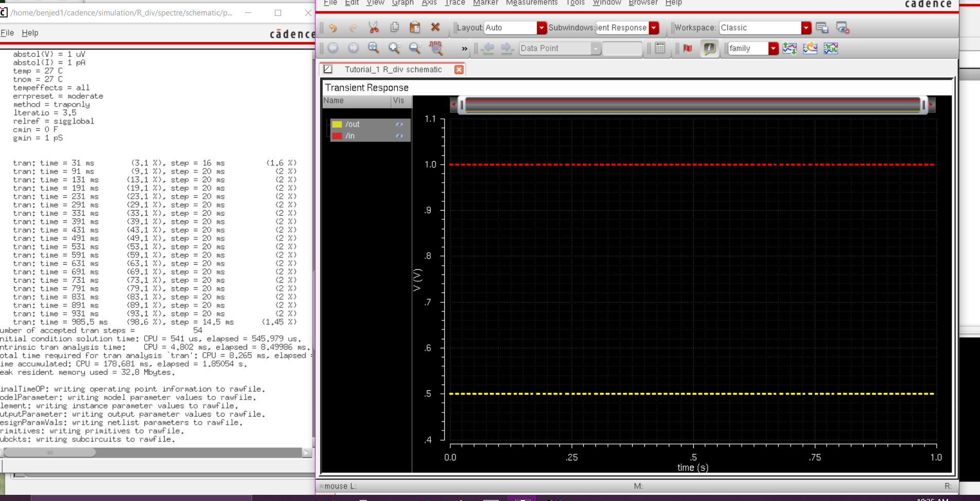Open the family plot mode dropdown
The image size is (980, 501).
point(773,48)
